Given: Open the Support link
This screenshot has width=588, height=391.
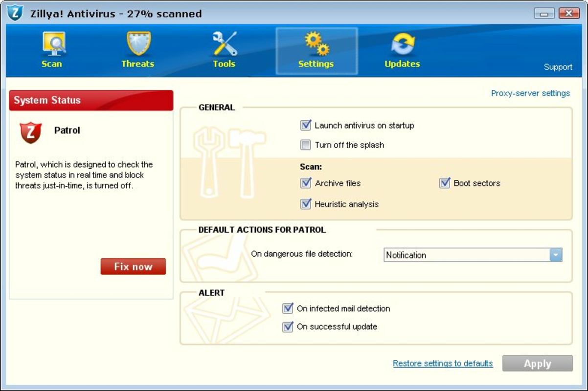Looking at the screenshot, I should [558, 67].
